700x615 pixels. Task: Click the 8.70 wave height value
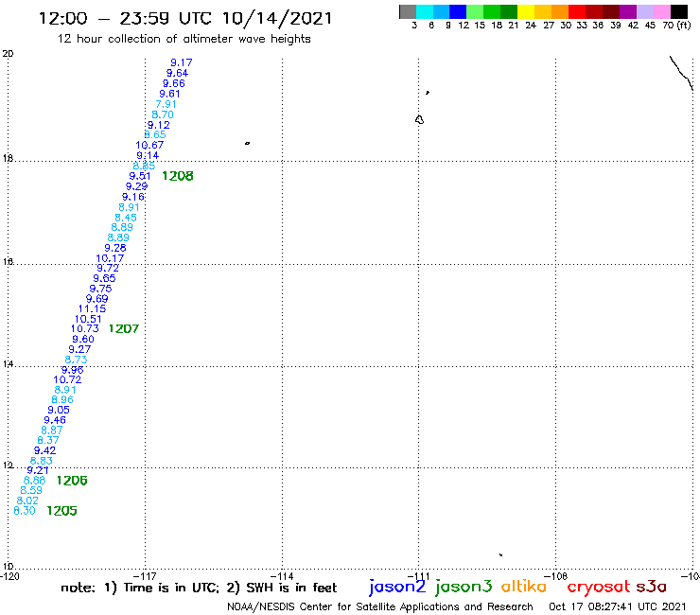163,114
